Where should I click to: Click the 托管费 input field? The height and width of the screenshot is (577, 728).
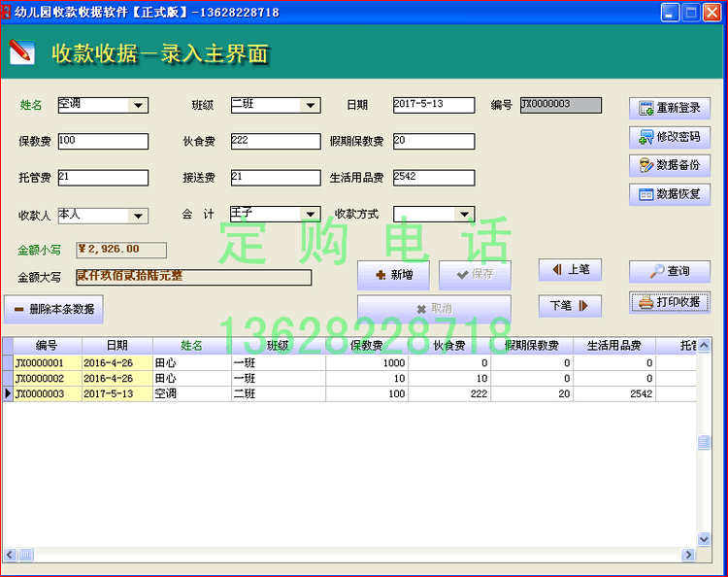[103, 178]
